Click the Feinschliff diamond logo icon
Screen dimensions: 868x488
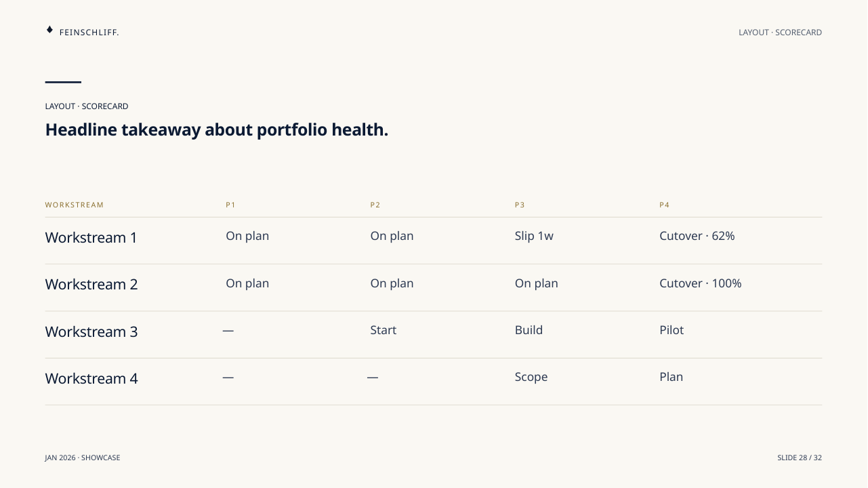tap(49, 30)
